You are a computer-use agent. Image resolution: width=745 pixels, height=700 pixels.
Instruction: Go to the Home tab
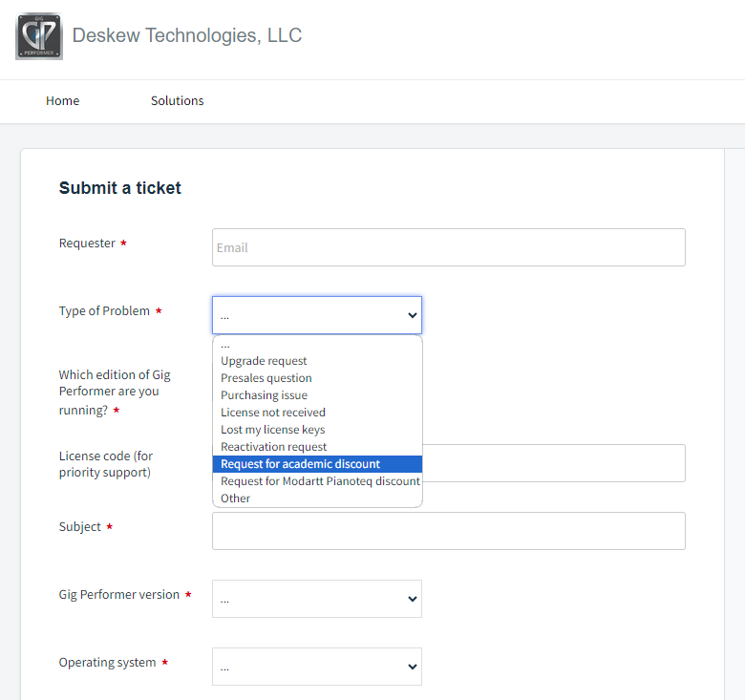(63, 100)
